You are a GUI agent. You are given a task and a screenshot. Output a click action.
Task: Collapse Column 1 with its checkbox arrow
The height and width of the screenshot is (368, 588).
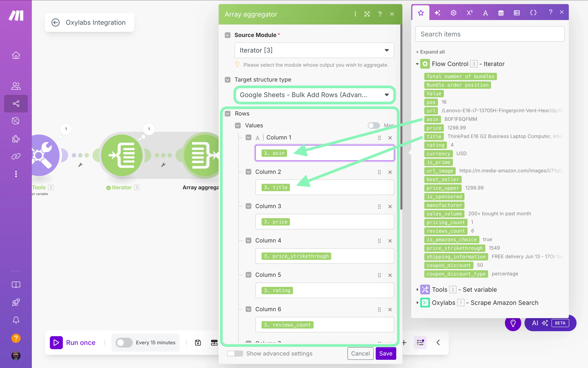(248, 138)
